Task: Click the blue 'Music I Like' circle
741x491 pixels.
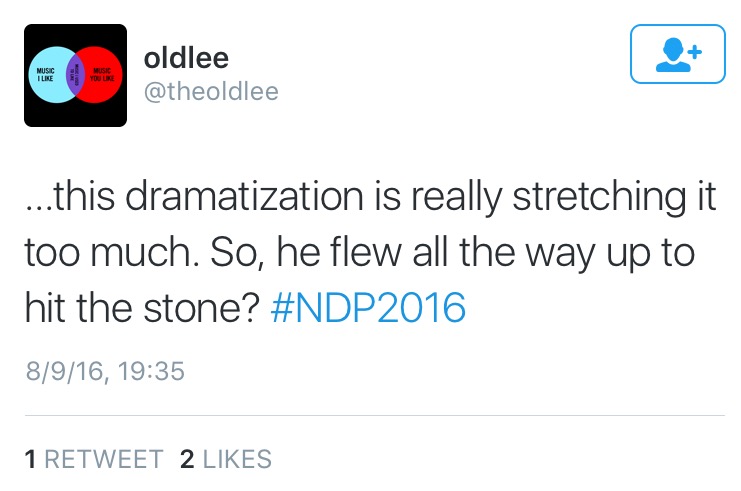Action: [x=48, y=76]
